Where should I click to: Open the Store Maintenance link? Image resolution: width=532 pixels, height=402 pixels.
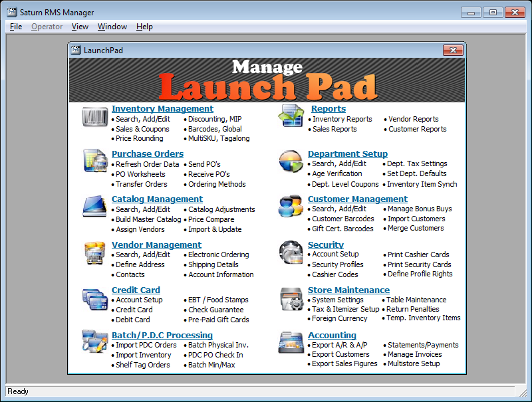point(348,290)
